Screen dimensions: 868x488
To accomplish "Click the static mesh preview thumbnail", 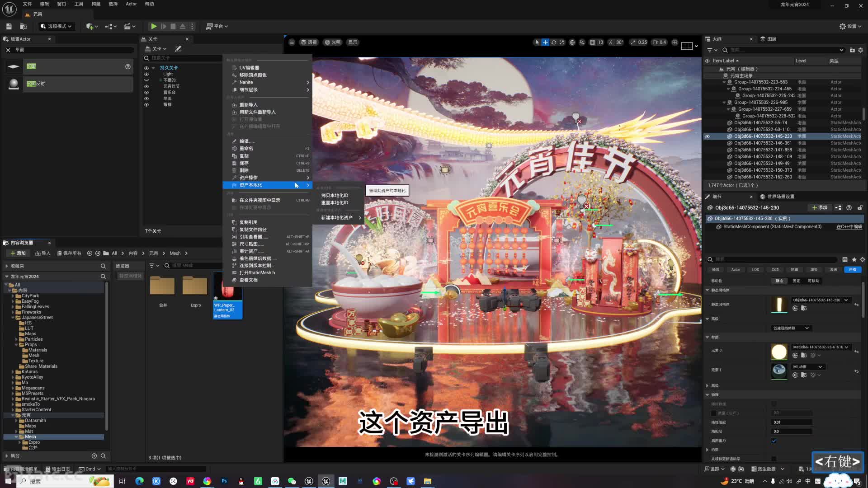I will [x=779, y=305].
